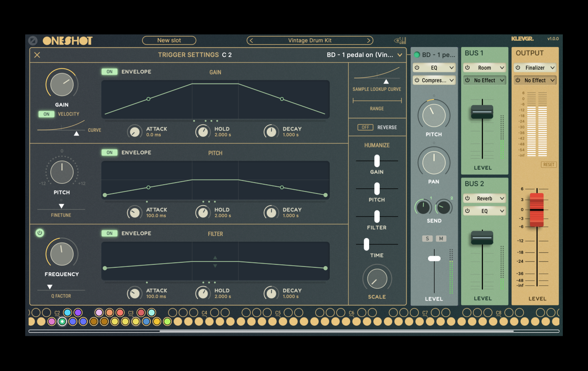588x371 pixels.
Task: Click the Q Factor triangle marker
Action: point(50,287)
